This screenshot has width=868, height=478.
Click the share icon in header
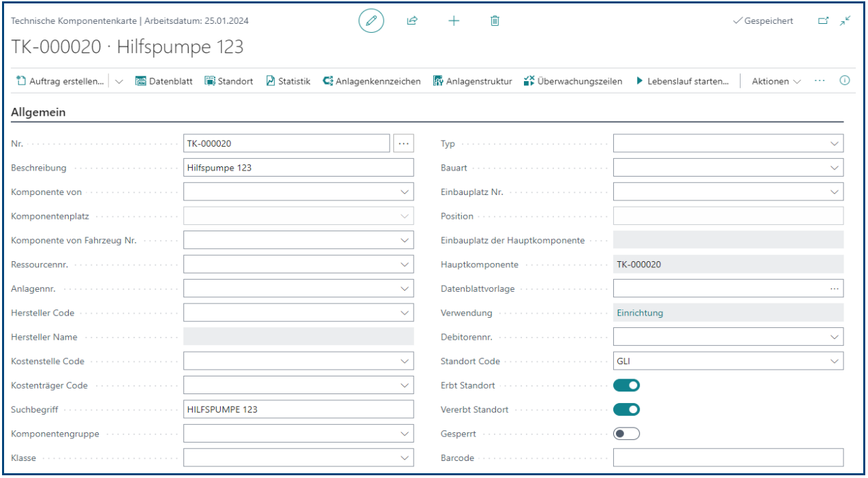[x=412, y=20]
